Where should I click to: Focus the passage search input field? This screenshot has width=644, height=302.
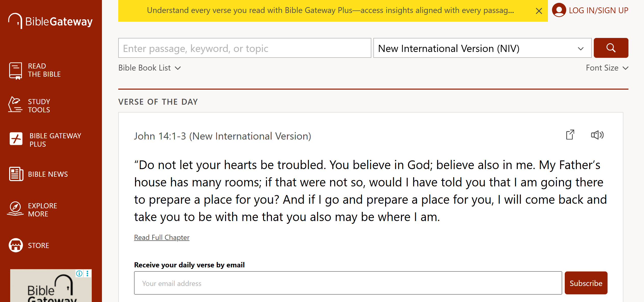click(x=244, y=48)
